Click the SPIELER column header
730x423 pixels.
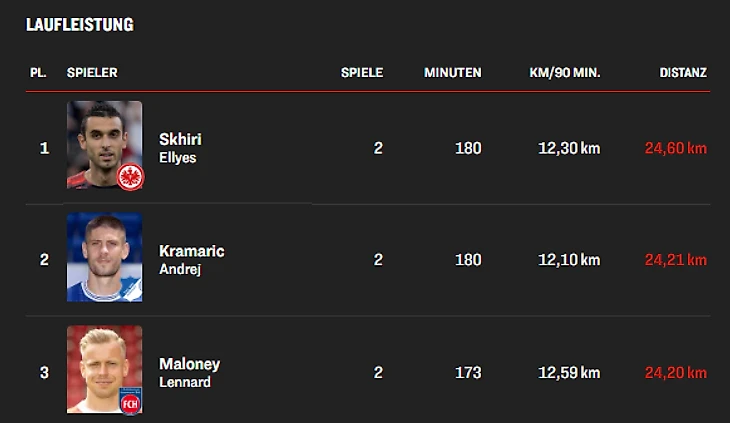(92, 73)
